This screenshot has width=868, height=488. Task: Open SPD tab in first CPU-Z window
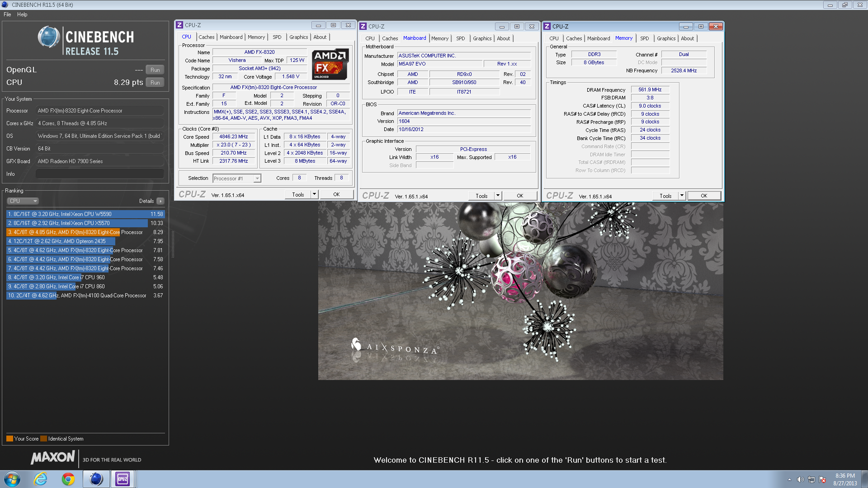click(x=277, y=37)
